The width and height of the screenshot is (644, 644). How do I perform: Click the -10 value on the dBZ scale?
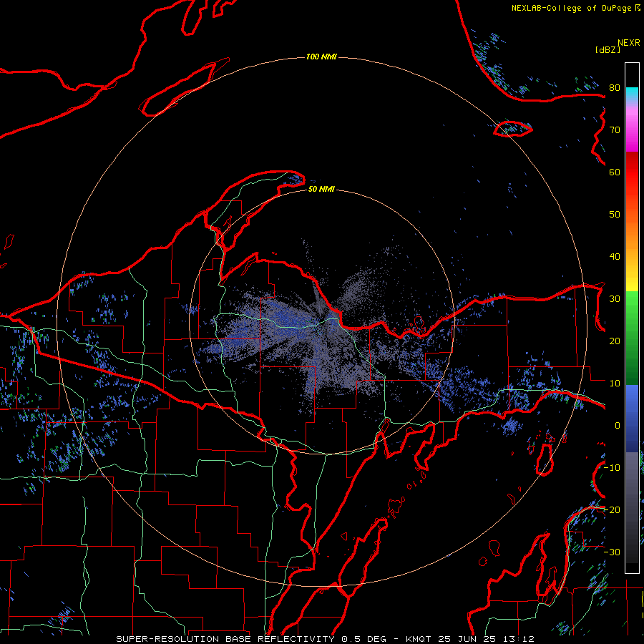(x=612, y=468)
